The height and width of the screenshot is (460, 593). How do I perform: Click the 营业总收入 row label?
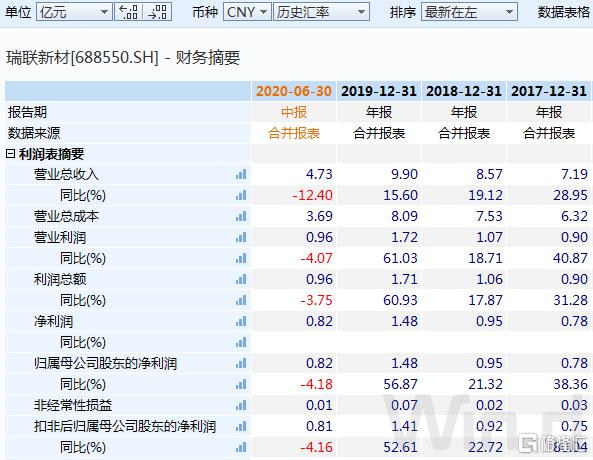click(66, 174)
